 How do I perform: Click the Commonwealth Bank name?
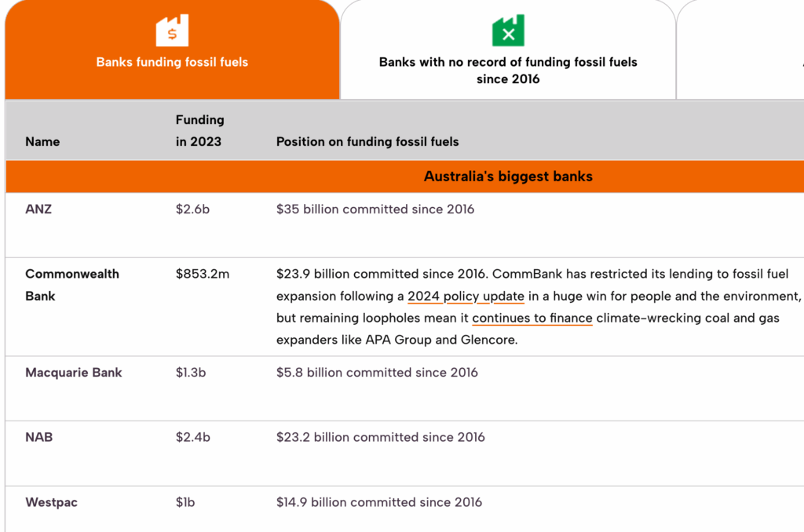72,285
